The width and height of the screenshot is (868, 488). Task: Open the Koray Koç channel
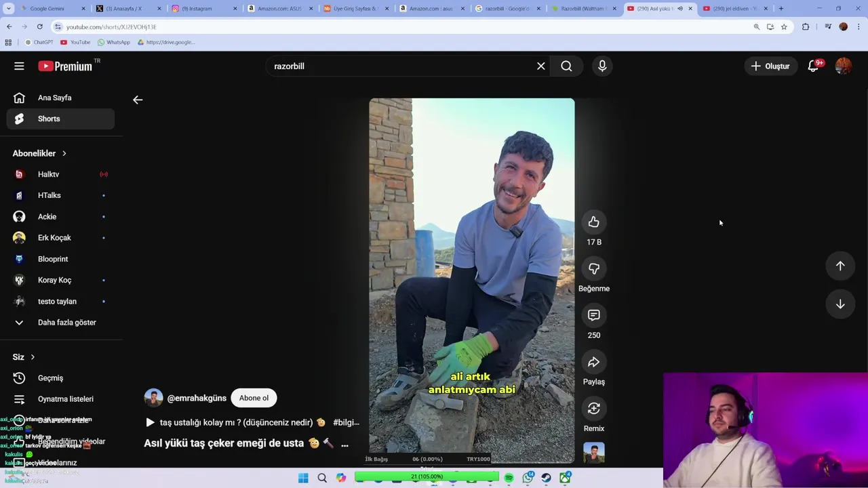pyautogui.click(x=60, y=280)
